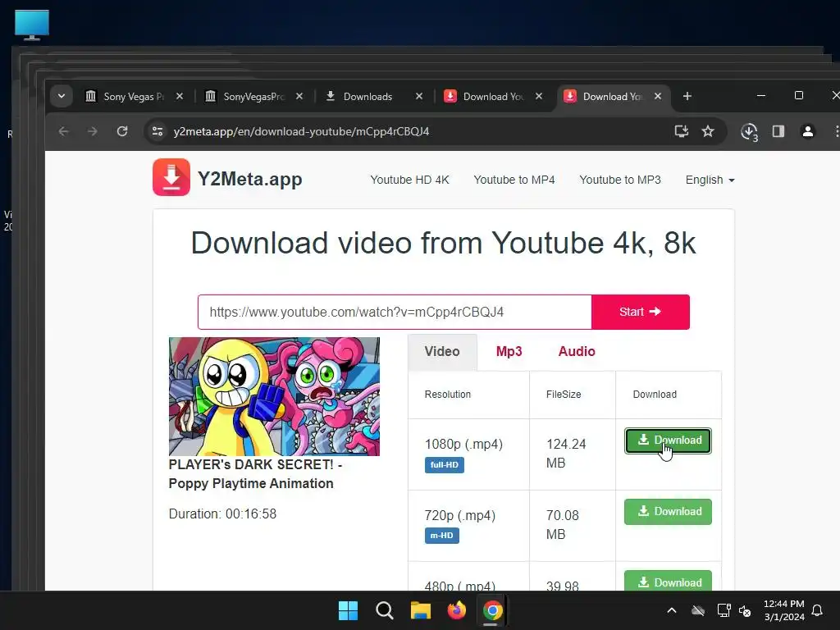Select the Audio format tab
The width and height of the screenshot is (840, 630).
577,351
